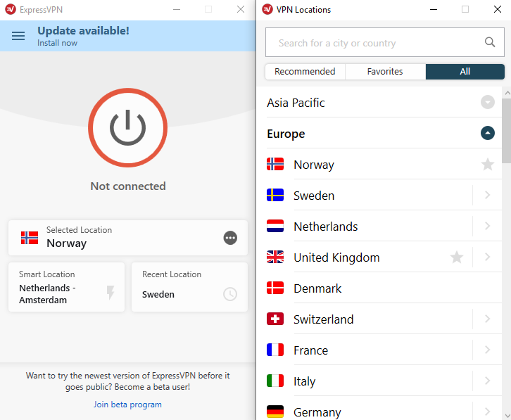
Task: Toggle United Kingdom favorite star
Action: click(457, 257)
